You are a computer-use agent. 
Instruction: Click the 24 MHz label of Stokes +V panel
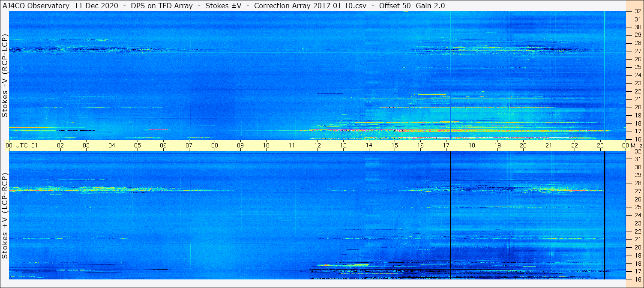(638, 215)
